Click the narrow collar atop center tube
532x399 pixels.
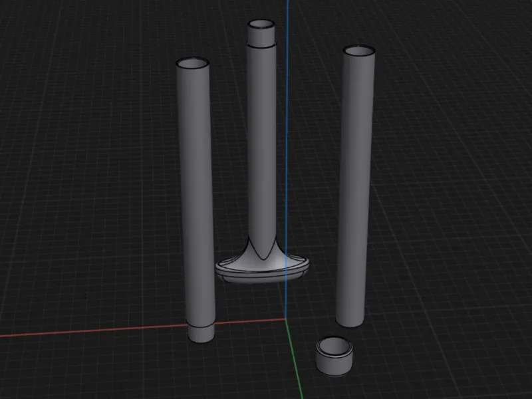[x=261, y=33]
